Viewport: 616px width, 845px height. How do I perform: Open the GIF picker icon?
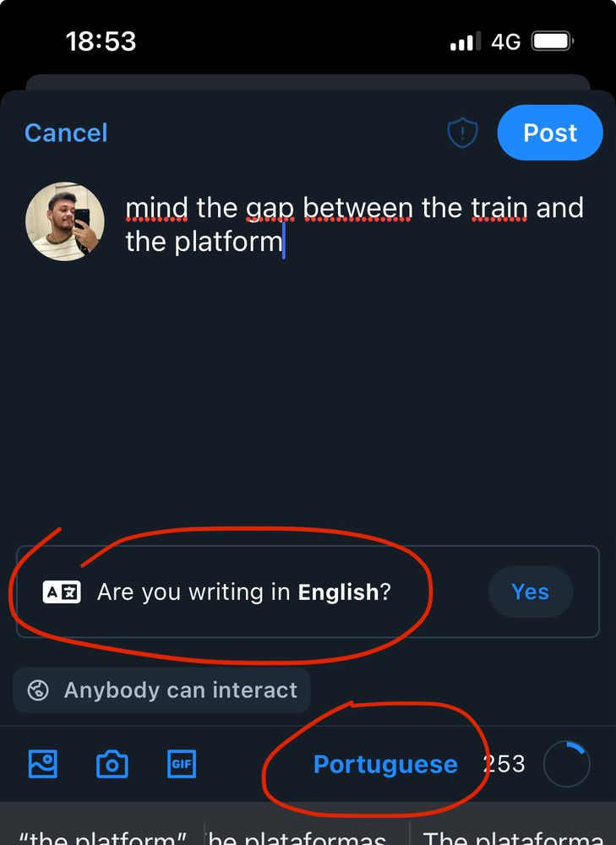pyautogui.click(x=182, y=764)
